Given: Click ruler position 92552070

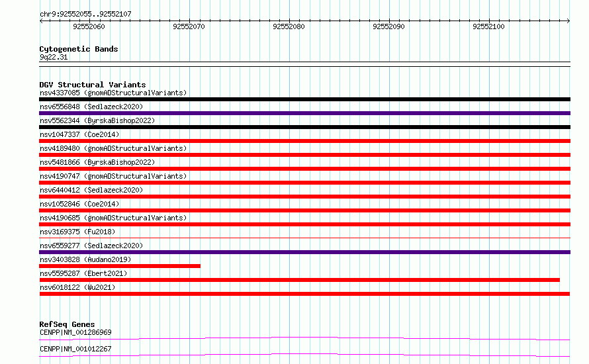Looking at the screenshot, I should click(189, 26).
